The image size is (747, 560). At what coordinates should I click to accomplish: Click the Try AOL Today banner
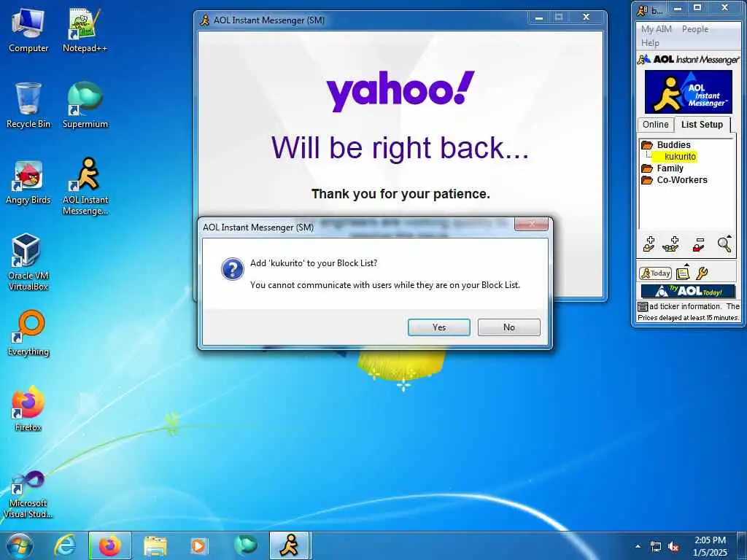(688, 291)
